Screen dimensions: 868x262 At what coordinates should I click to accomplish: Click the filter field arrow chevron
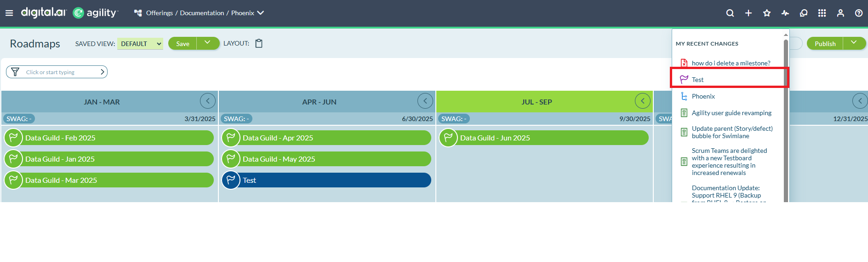[x=102, y=72]
